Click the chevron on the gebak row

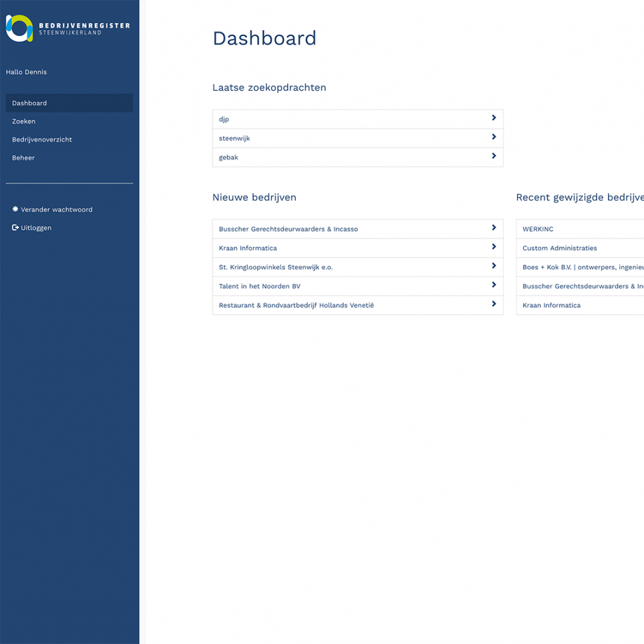494,156
